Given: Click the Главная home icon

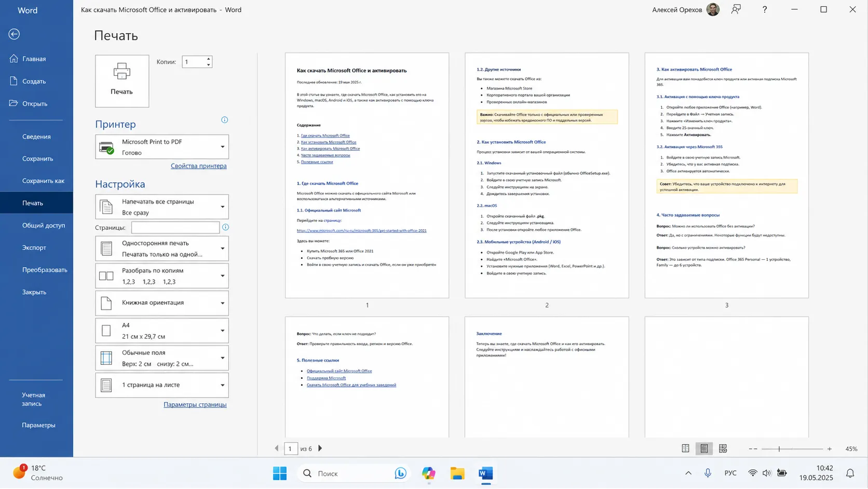Looking at the screenshot, I should (x=13, y=58).
